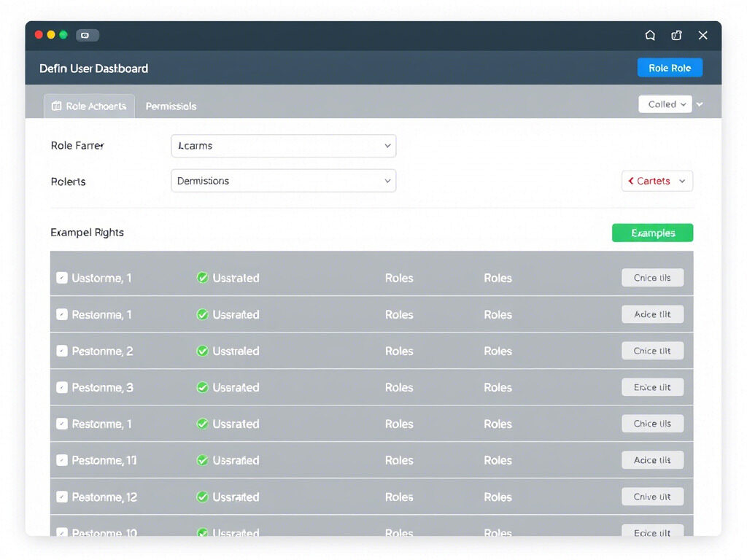Viewport: 747px width, 560px height.
Task: Click the calendar icon on Role Achoerts tab
Action: (x=57, y=106)
